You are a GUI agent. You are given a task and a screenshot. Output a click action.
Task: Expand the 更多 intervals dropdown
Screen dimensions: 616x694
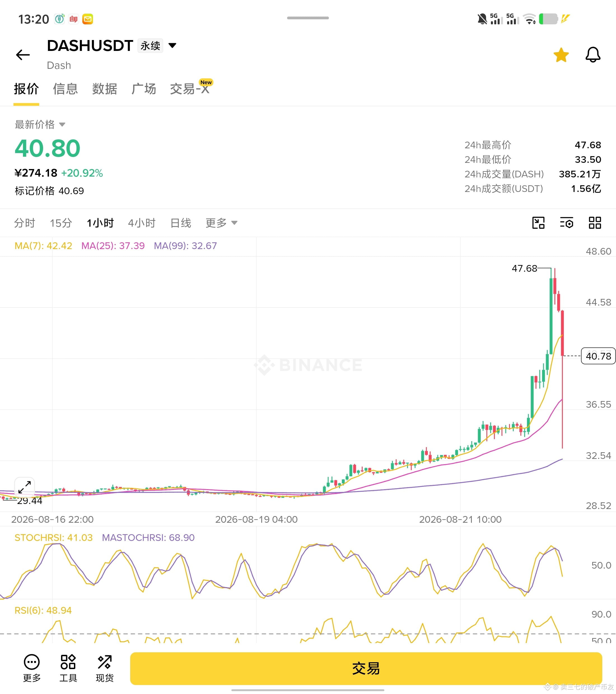221,223
